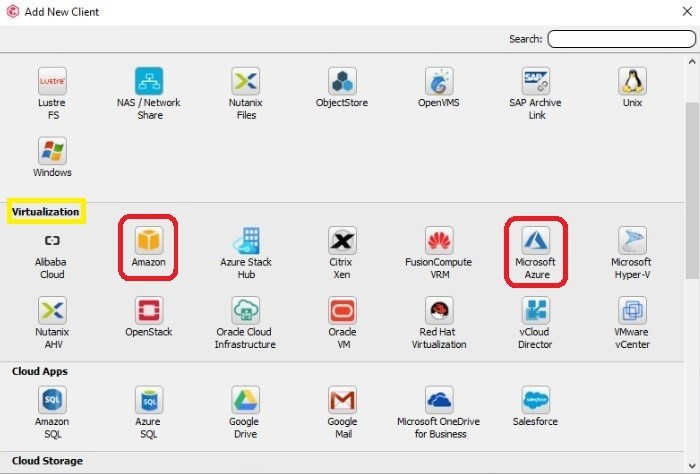Select Google Drive cloud app
The height and width of the screenshot is (474, 700).
tap(246, 400)
